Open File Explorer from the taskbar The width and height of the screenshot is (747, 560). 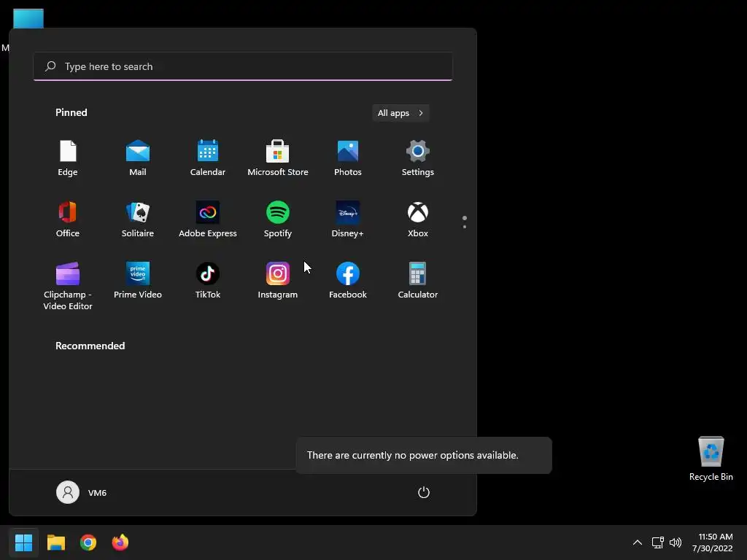pos(55,542)
